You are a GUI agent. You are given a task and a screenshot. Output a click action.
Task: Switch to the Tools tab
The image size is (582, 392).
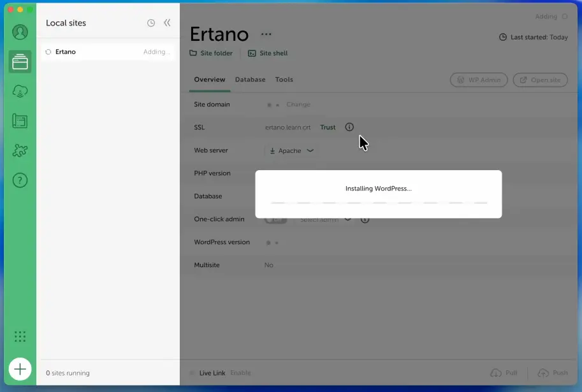284,80
